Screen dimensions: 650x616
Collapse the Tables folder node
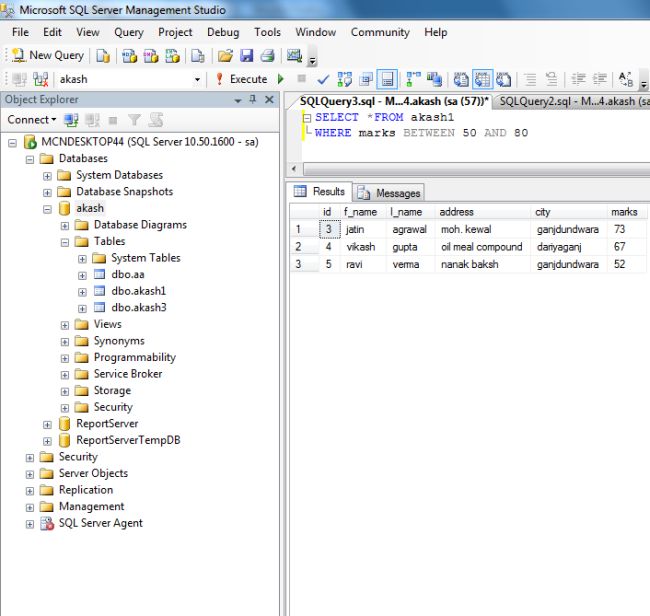pyautogui.click(x=65, y=241)
